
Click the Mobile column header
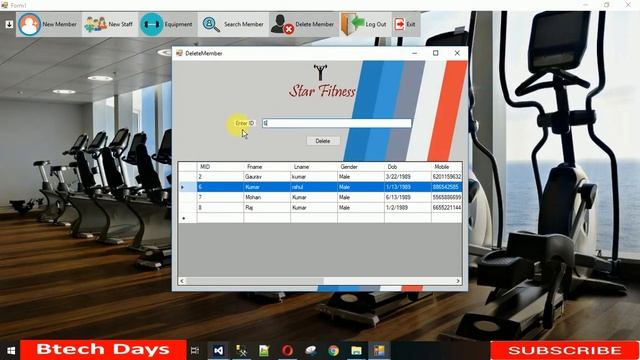(x=447, y=167)
